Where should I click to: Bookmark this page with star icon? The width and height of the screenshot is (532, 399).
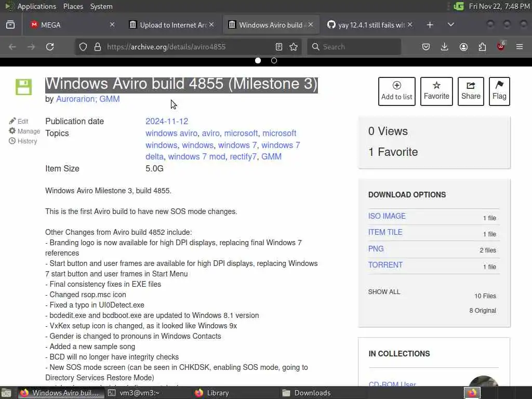click(294, 47)
